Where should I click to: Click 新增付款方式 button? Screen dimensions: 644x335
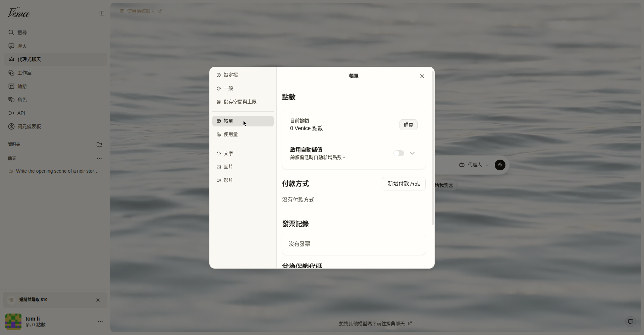pos(404,184)
